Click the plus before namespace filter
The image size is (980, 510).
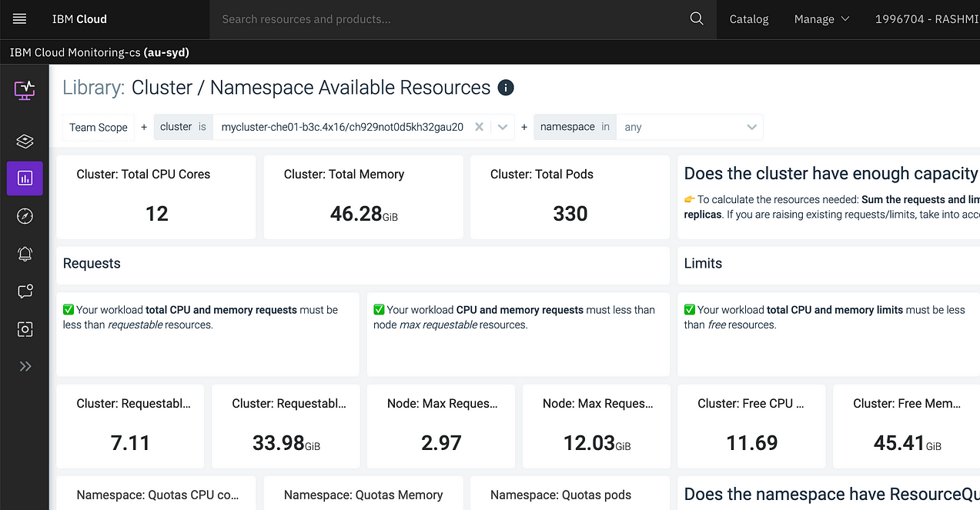coord(524,127)
